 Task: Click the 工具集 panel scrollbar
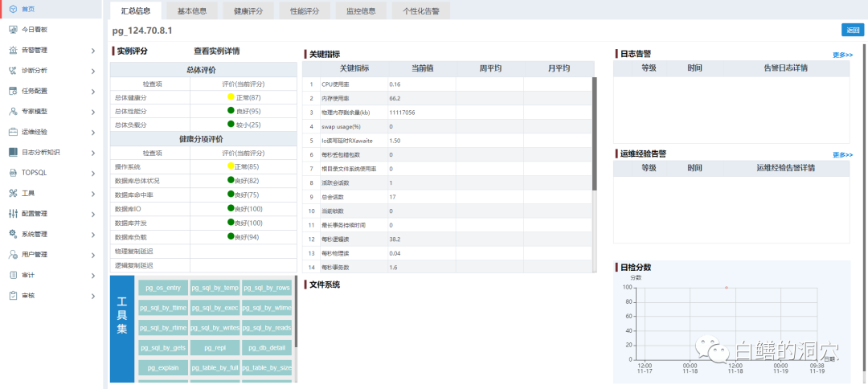(x=296, y=312)
